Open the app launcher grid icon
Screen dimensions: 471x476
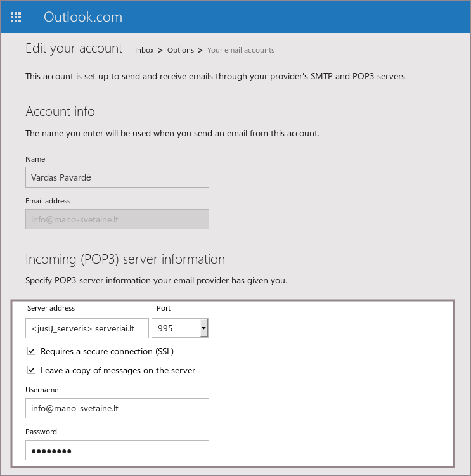pos(16,17)
